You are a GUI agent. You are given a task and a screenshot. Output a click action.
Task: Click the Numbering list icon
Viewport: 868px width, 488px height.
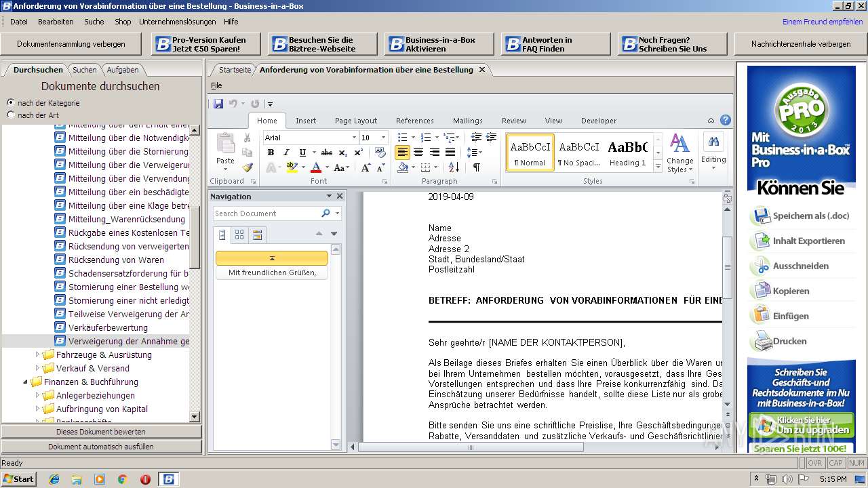(x=426, y=138)
